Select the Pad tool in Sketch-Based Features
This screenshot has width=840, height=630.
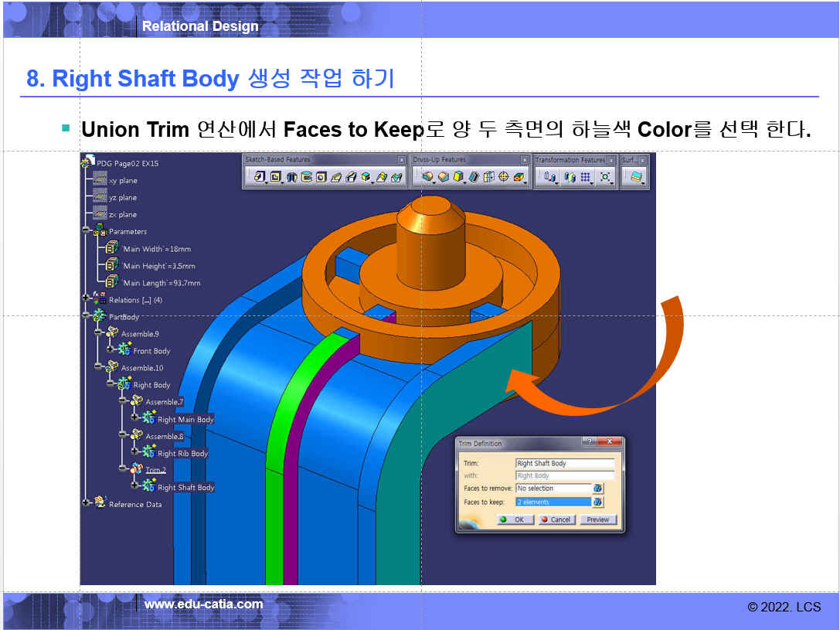point(260,177)
